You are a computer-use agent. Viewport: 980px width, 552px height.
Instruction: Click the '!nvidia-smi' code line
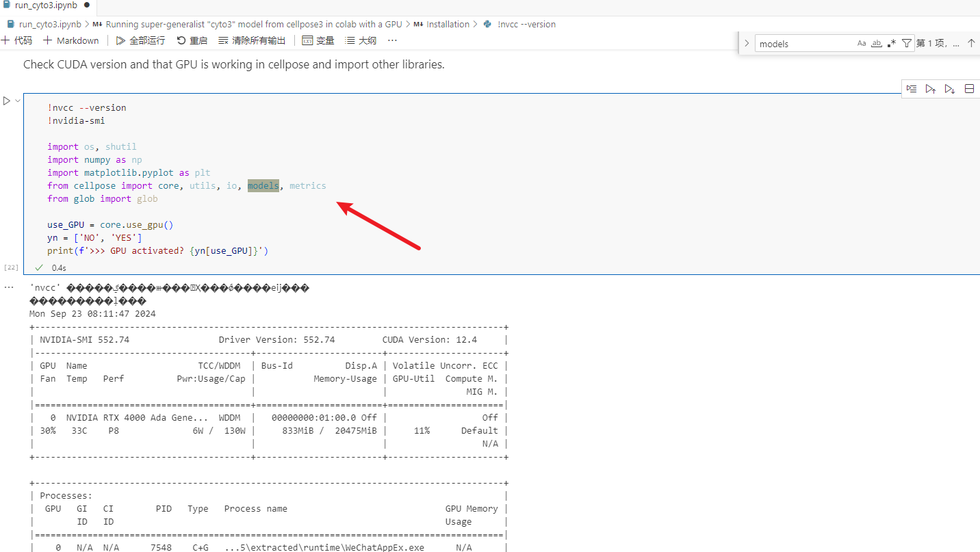(76, 120)
